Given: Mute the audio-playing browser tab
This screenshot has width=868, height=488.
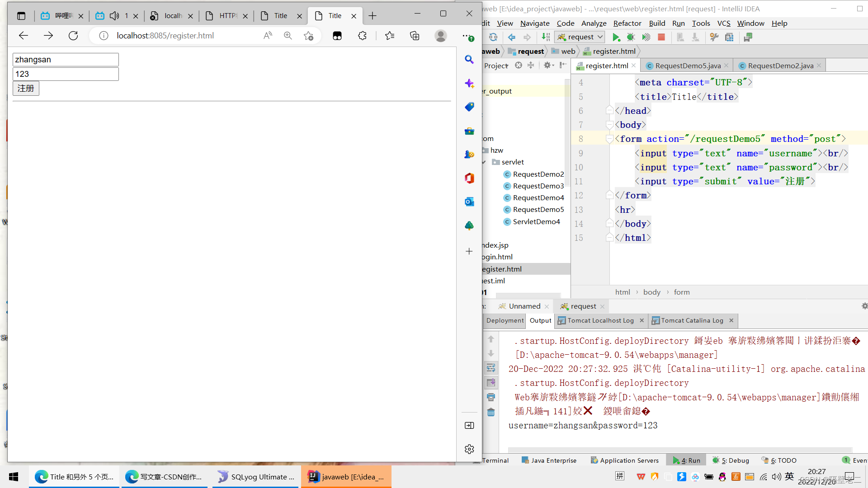Looking at the screenshot, I should pos(114,16).
